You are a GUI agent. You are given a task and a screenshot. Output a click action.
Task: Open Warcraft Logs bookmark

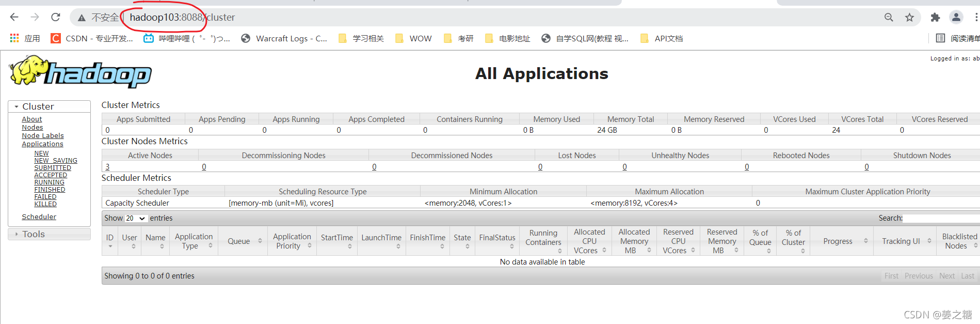tap(284, 38)
